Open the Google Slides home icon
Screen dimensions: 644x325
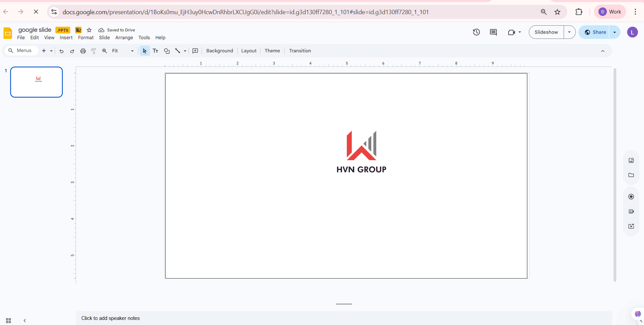pos(8,33)
